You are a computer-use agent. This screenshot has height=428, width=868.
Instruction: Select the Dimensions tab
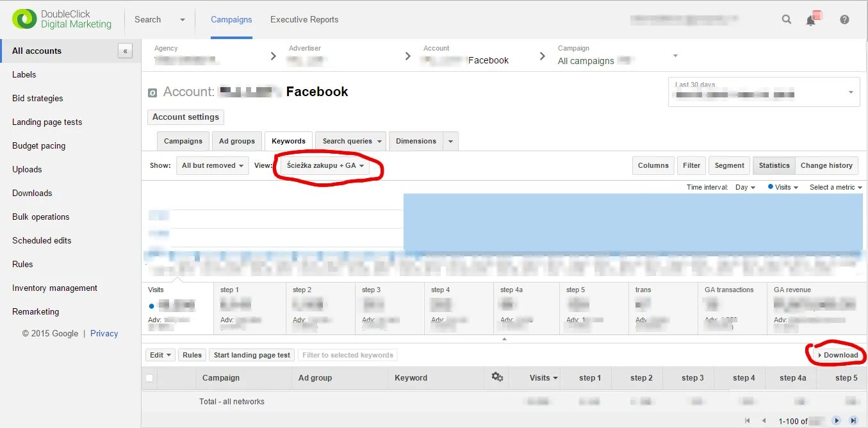[x=416, y=142]
